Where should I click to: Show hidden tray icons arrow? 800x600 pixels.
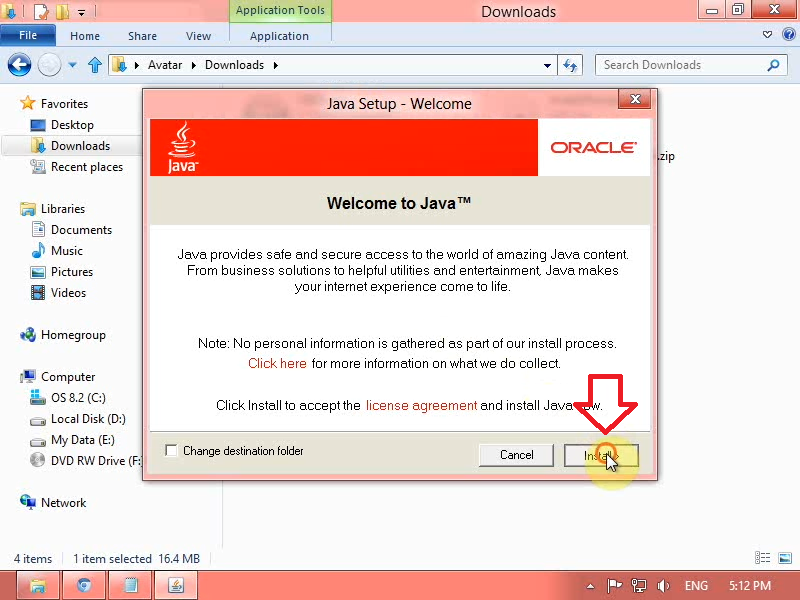pos(590,586)
